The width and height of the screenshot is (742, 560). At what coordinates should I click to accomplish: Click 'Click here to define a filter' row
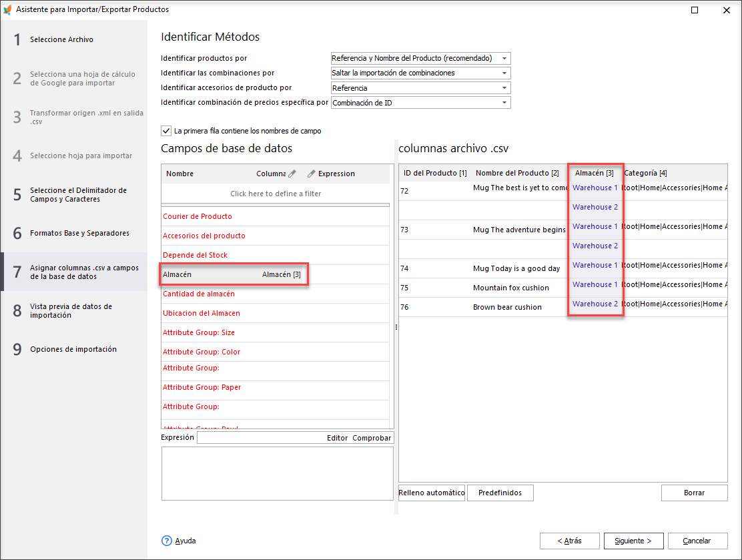pyautogui.click(x=276, y=194)
